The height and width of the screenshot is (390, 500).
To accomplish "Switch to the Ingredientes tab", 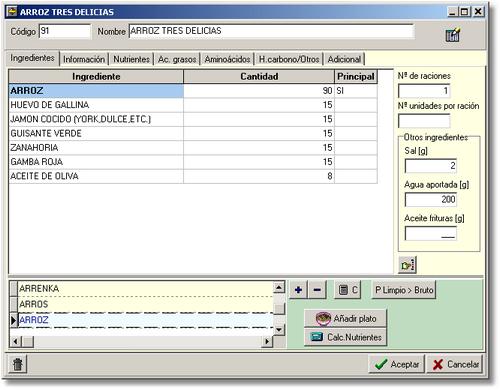I will tap(32, 58).
